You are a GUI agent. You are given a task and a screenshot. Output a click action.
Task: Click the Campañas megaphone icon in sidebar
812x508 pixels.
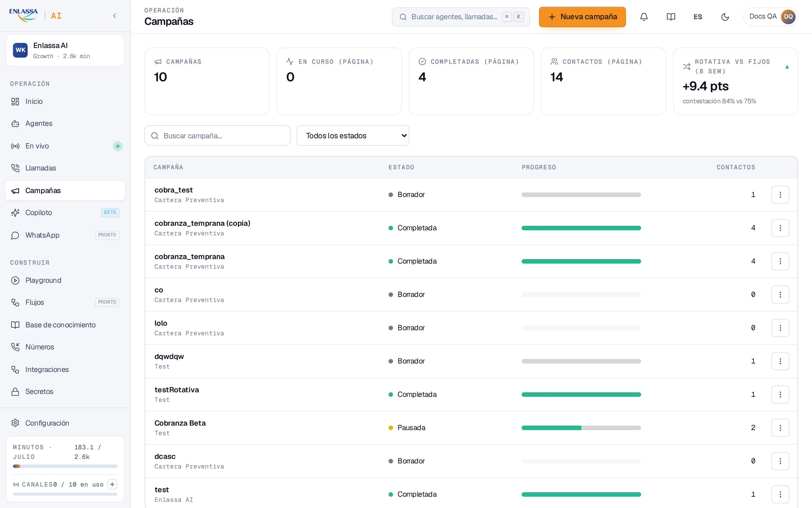point(15,191)
